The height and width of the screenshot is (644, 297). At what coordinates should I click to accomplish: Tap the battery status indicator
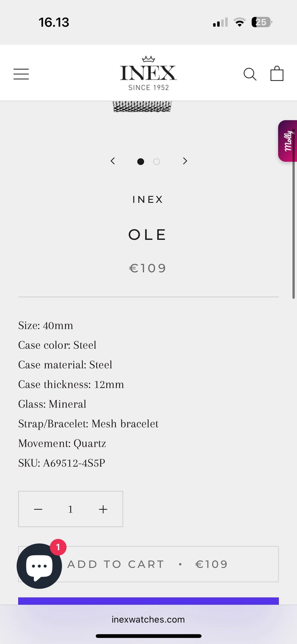coord(261,22)
